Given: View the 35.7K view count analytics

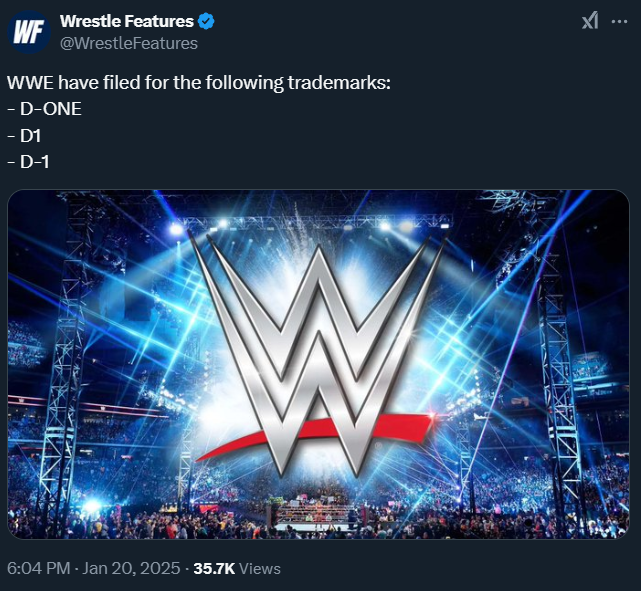Looking at the screenshot, I should coord(214,568).
